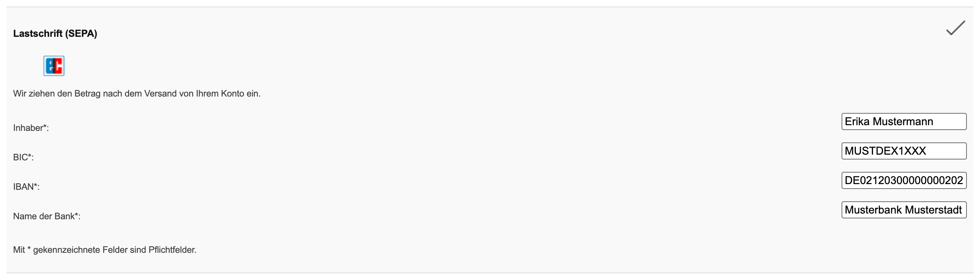Click the word 'Lastschrift' in the heading
Image resolution: width=980 pixels, height=279 pixels.
pyautogui.click(x=38, y=34)
